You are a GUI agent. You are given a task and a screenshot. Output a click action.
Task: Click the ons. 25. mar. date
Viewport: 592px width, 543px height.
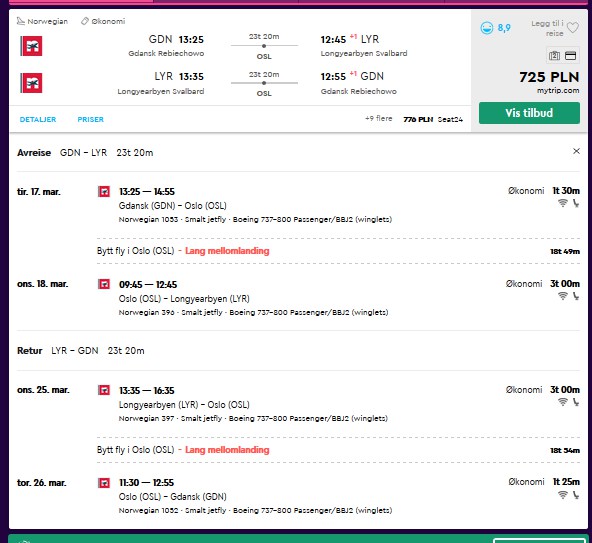pos(43,390)
